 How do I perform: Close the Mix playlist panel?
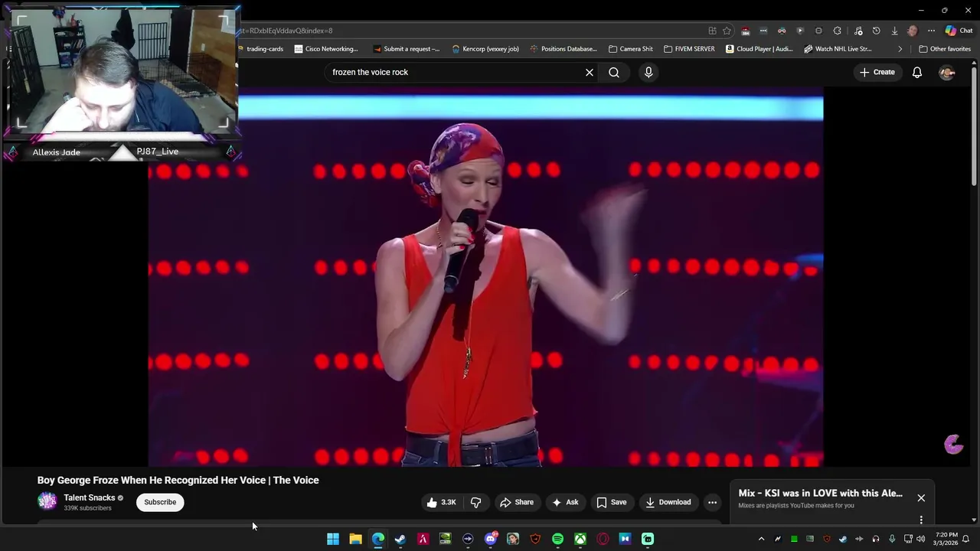(x=921, y=497)
